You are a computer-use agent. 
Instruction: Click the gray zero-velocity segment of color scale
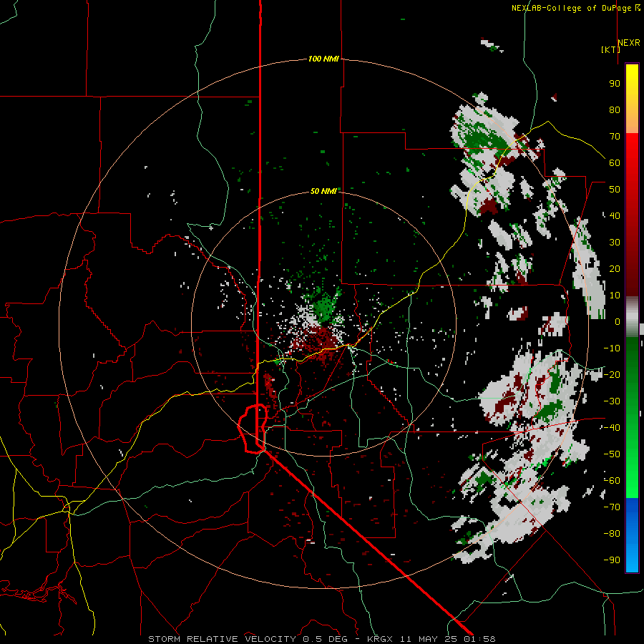point(632,317)
